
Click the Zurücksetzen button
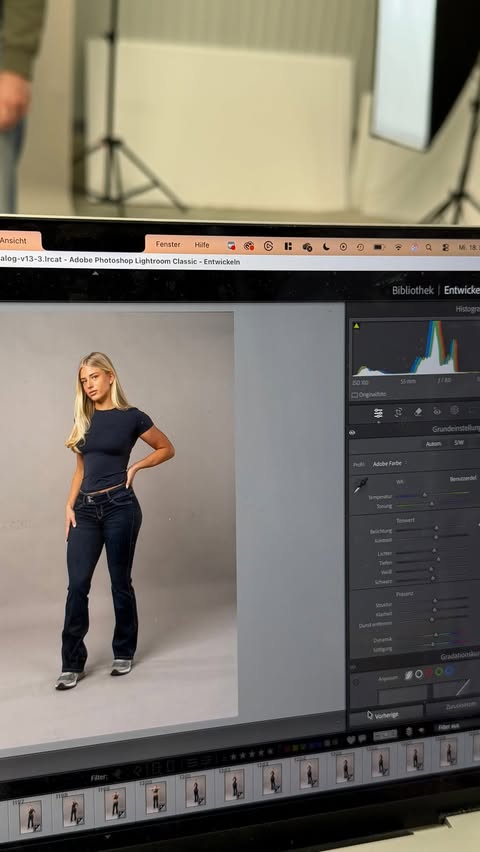(453, 706)
